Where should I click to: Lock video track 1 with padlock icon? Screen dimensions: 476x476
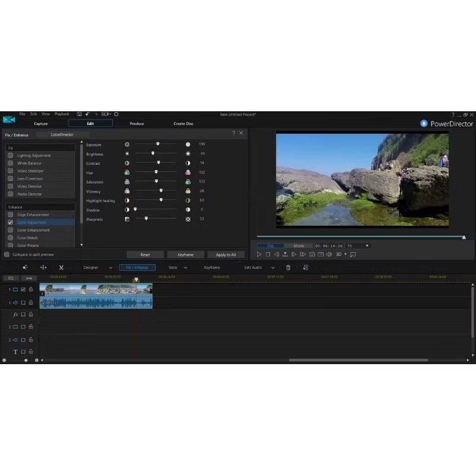[31, 290]
